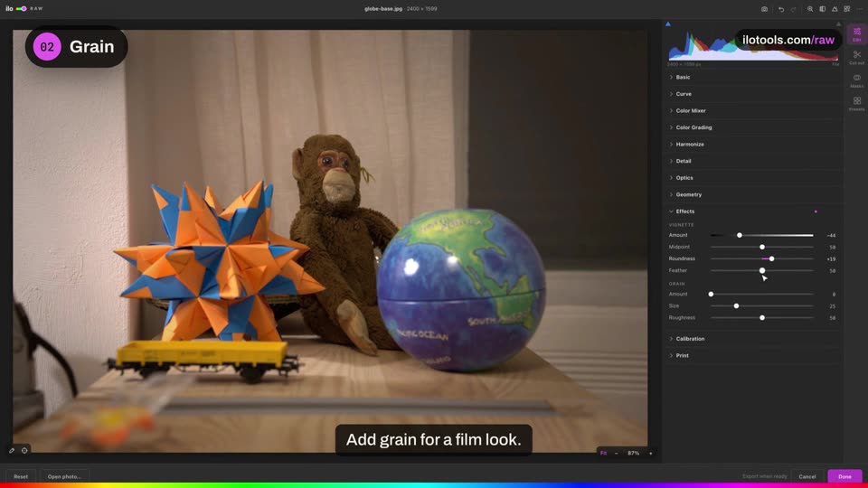
Task: Click the Cut out scissors icon
Action: [x=856, y=54]
